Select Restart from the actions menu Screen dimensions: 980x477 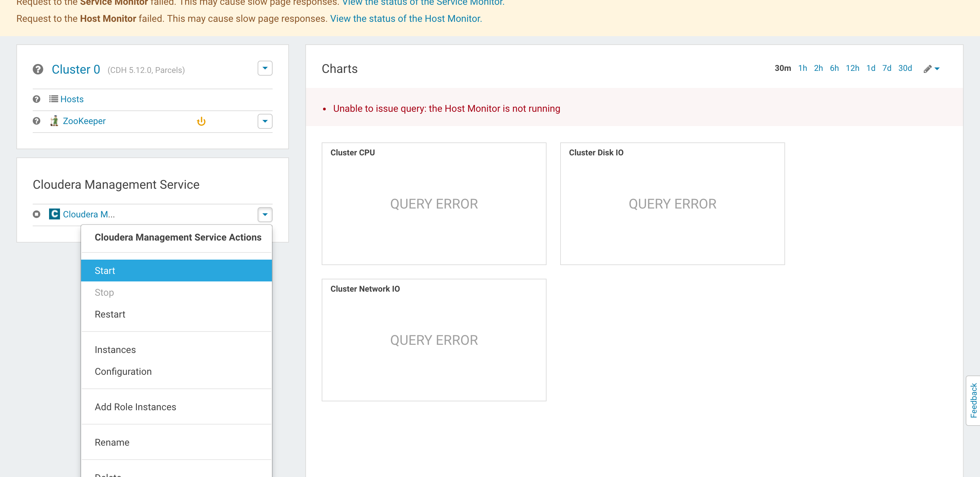(x=109, y=314)
